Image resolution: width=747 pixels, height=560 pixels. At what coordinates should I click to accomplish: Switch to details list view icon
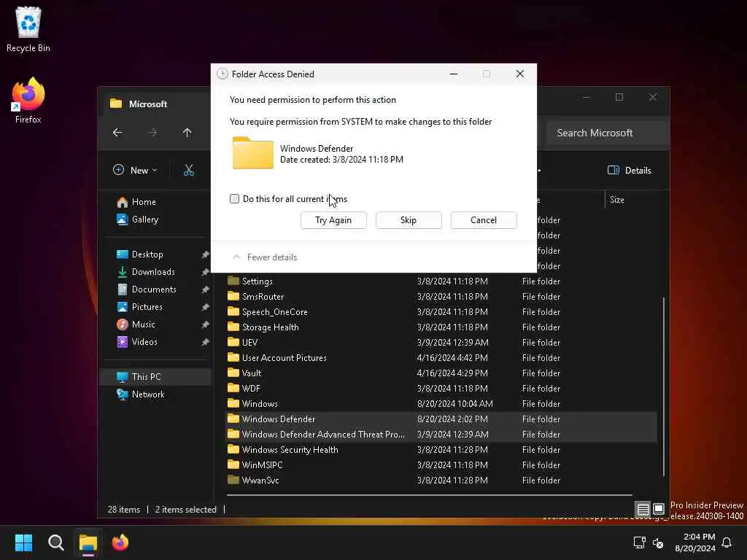tap(643, 509)
